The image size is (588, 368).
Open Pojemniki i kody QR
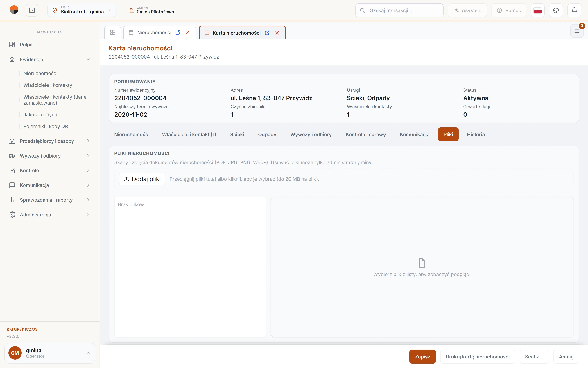pyautogui.click(x=46, y=126)
